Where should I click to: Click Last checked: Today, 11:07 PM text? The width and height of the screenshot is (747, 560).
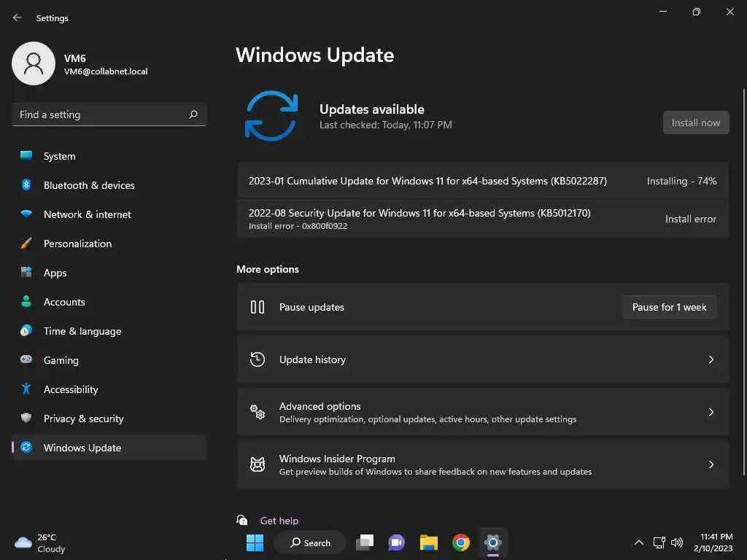(385, 125)
